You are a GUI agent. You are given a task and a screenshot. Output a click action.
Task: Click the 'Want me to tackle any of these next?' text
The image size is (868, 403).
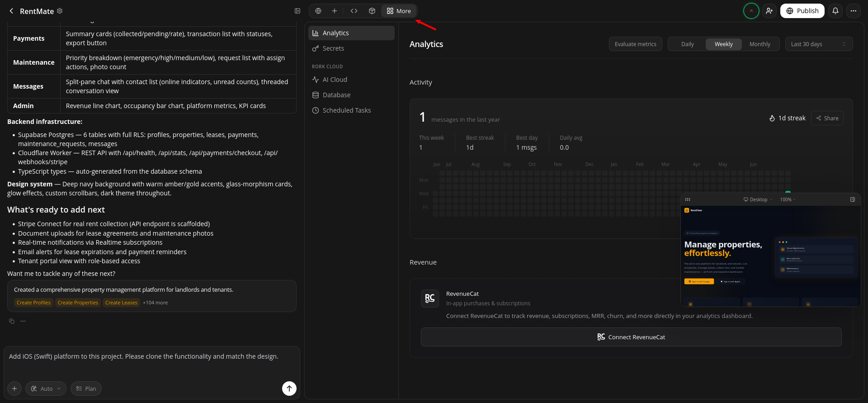click(61, 274)
